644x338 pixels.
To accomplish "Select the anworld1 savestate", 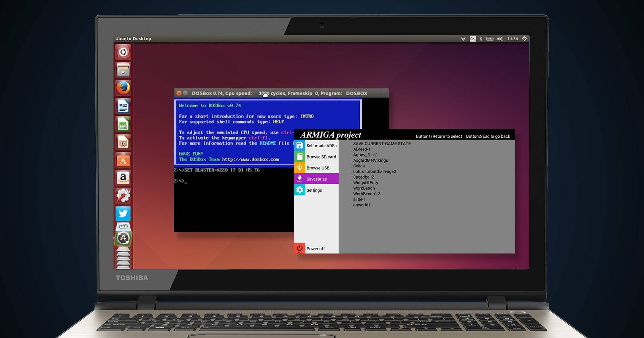I will (x=362, y=205).
